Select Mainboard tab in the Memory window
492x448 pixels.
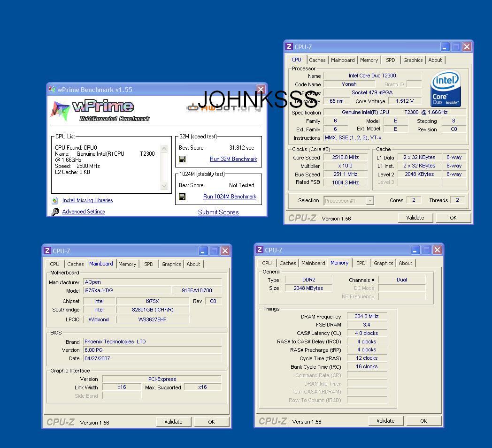pyautogui.click(x=313, y=263)
